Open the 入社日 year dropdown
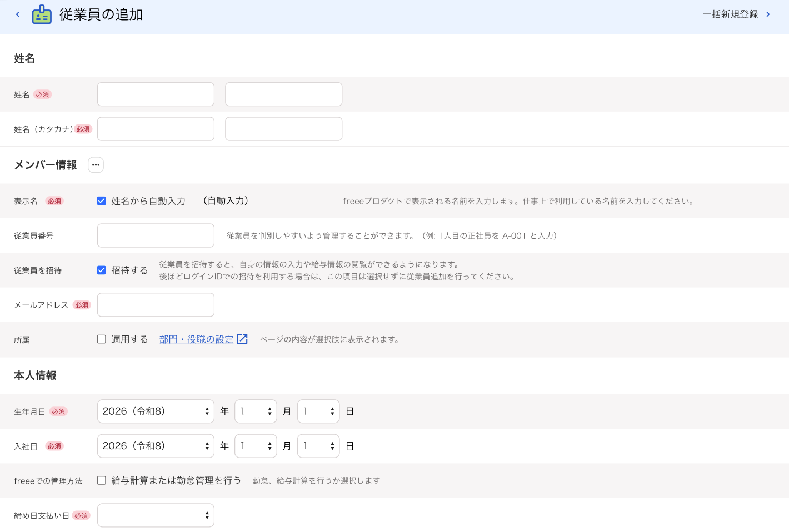Viewport: 789px width, 532px height. (156, 446)
